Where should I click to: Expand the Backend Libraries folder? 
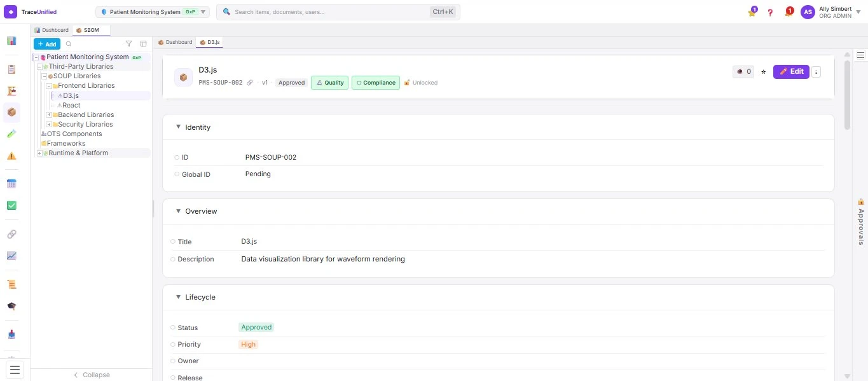pos(48,115)
